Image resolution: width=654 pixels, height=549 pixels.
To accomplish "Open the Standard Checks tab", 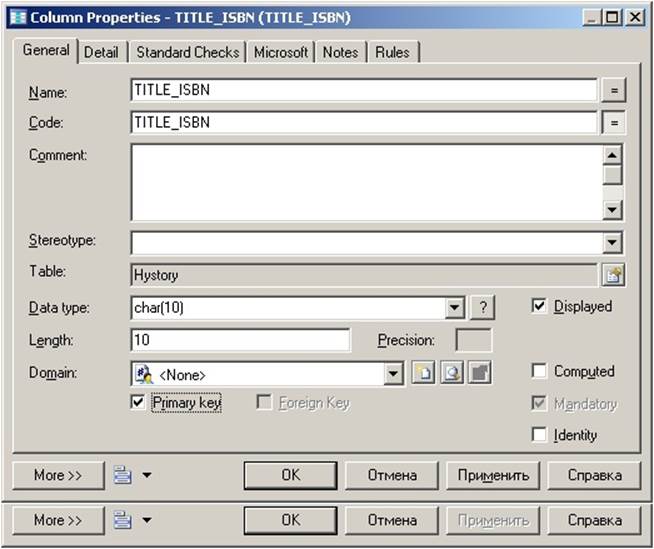I will [188, 53].
